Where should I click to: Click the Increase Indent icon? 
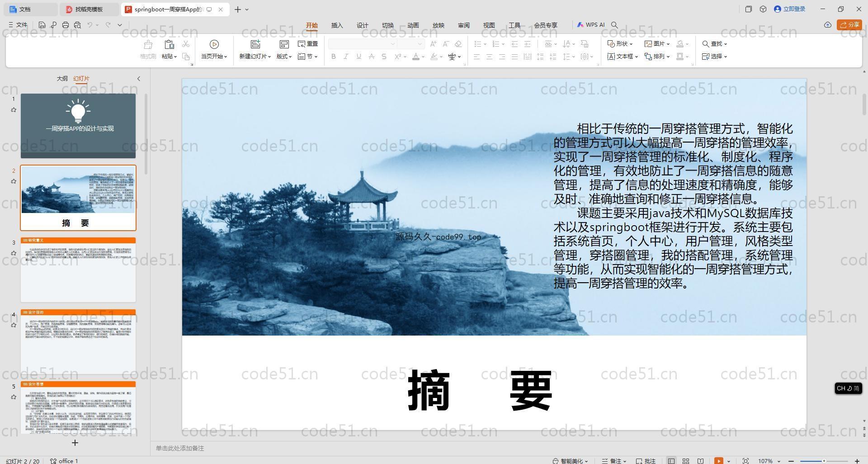(x=527, y=44)
